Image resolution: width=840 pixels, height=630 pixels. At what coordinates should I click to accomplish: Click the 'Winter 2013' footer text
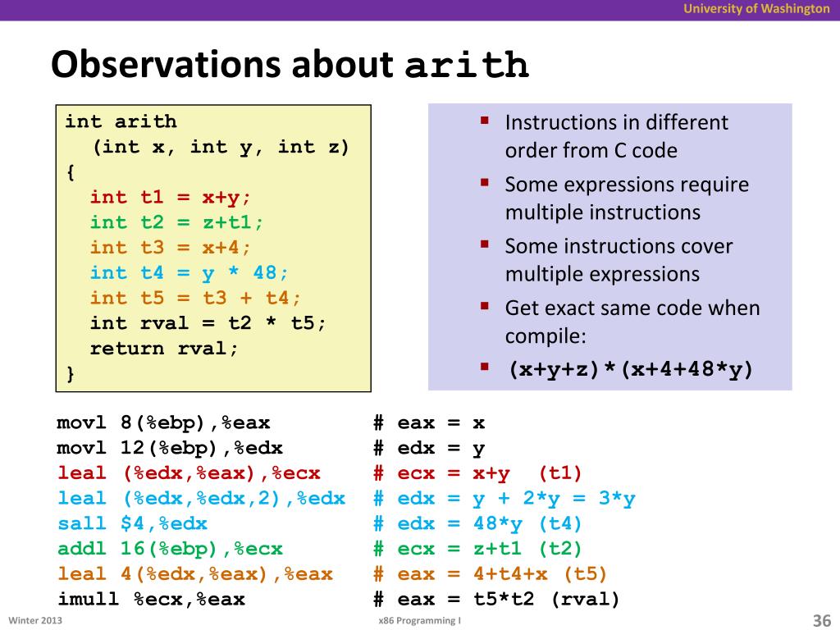pos(35,620)
